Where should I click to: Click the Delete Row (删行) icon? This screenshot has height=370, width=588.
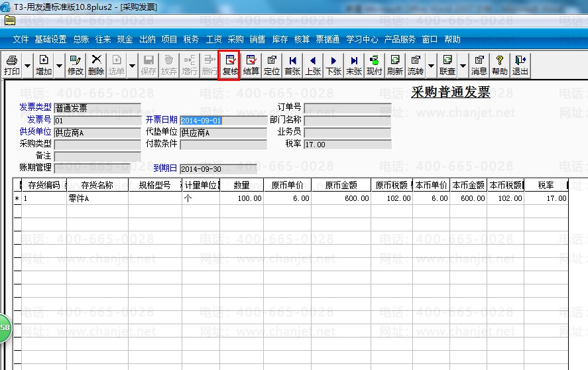[209, 65]
